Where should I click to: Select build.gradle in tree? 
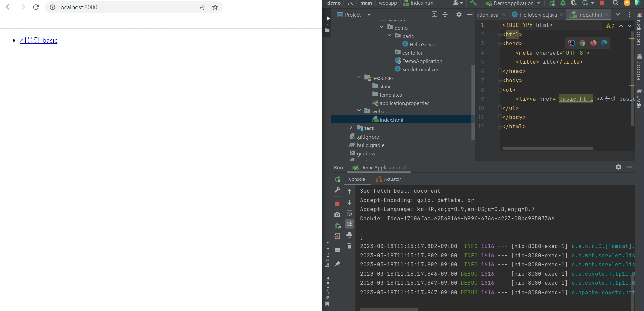pos(367,145)
